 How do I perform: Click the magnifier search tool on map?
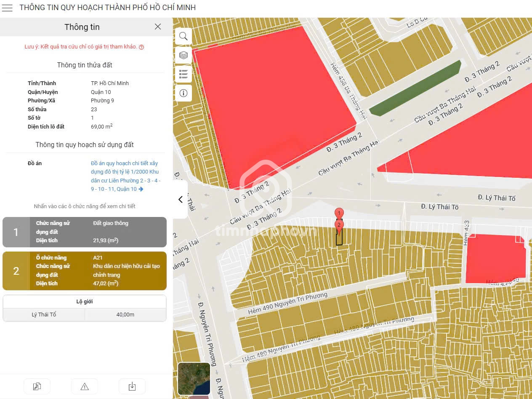pyautogui.click(x=183, y=36)
